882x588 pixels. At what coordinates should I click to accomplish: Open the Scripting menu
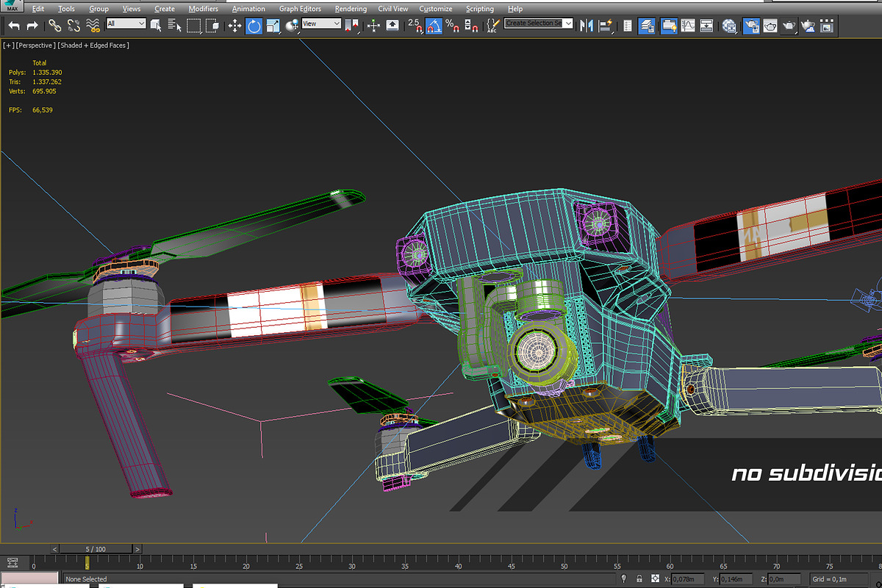pyautogui.click(x=480, y=9)
